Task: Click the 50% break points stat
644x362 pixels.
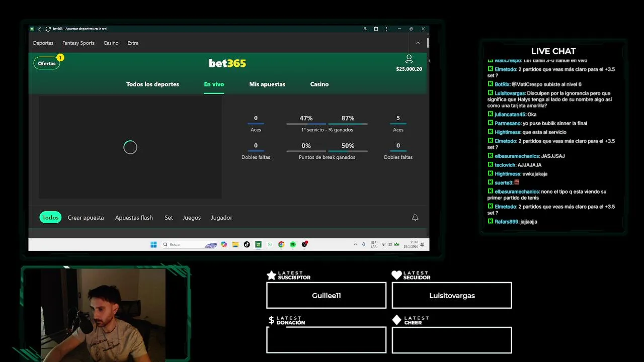Action: tap(348, 145)
